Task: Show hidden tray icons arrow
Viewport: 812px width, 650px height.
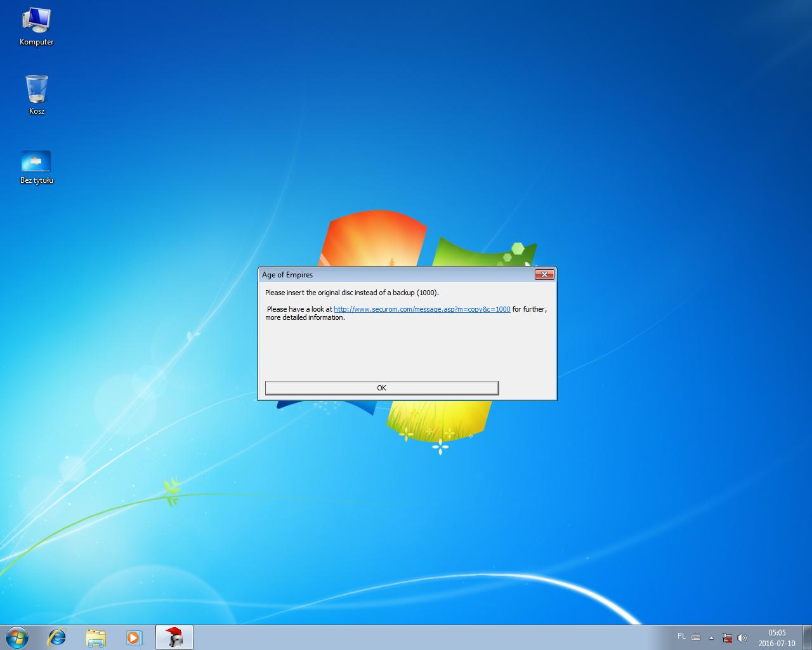Action: coord(711,638)
